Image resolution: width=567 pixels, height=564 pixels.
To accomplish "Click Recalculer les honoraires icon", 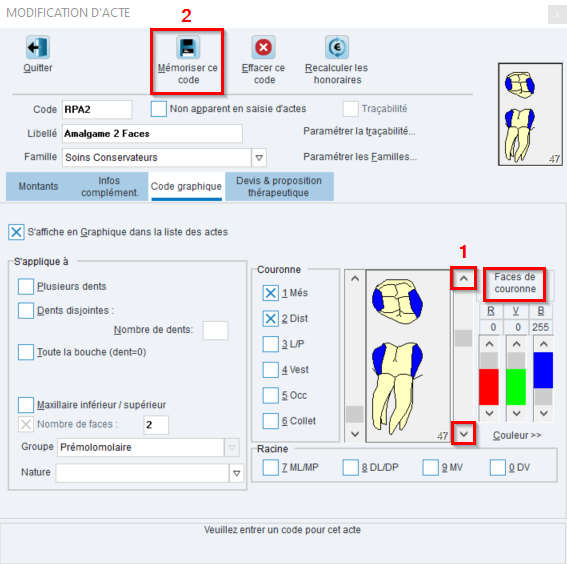I will (x=337, y=47).
